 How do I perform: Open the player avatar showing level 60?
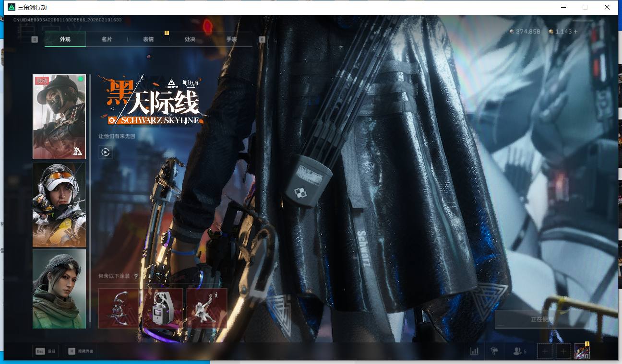tap(582, 352)
